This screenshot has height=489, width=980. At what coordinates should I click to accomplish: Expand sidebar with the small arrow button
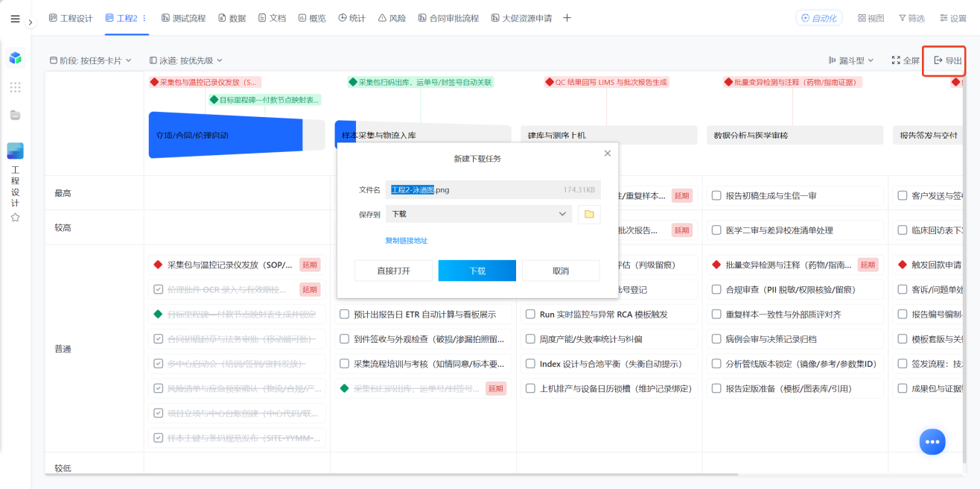click(31, 22)
